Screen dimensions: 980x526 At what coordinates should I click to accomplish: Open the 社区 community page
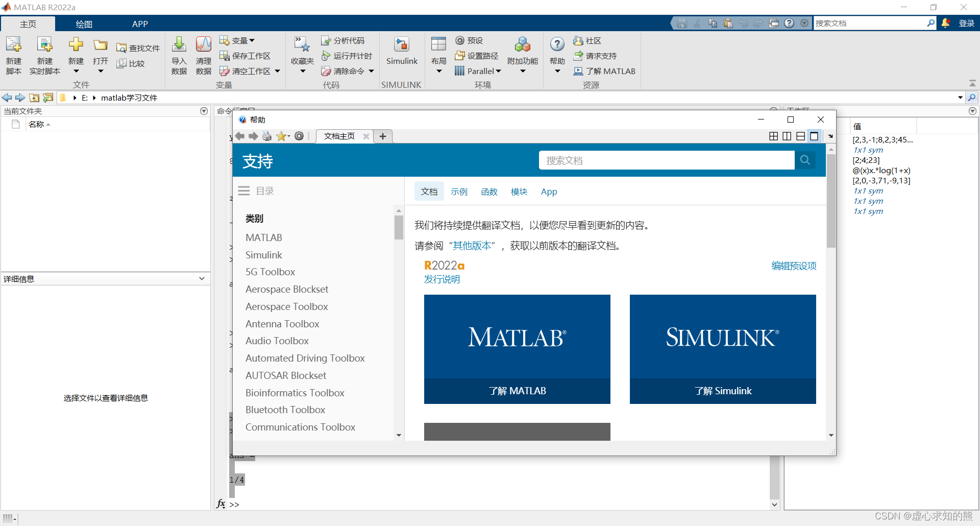[587, 40]
